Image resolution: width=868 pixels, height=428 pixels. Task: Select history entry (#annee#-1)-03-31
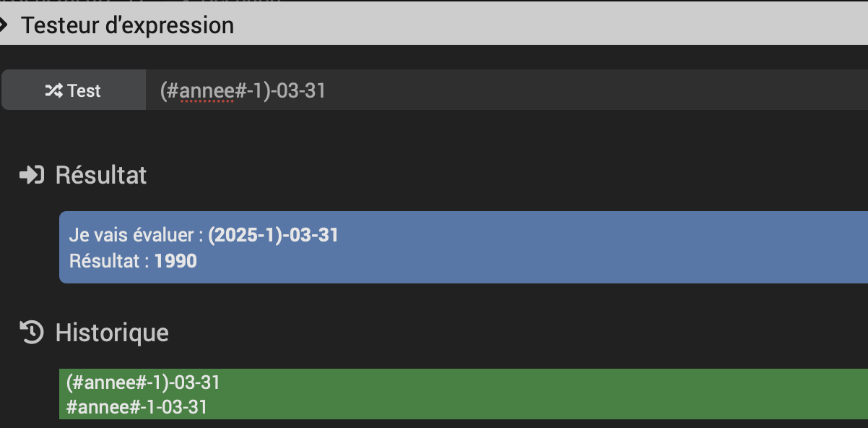tap(143, 382)
